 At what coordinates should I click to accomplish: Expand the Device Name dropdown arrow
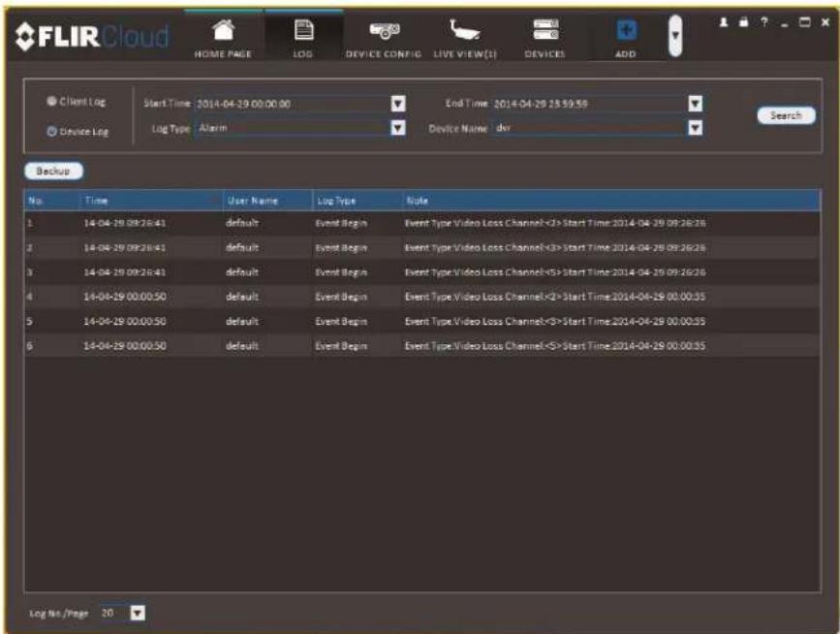[696, 128]
